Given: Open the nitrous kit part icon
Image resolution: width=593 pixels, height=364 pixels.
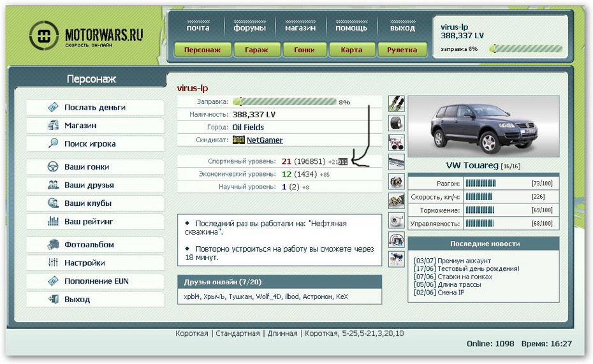Looking at the screenshot, I should (x=397, y=259).
